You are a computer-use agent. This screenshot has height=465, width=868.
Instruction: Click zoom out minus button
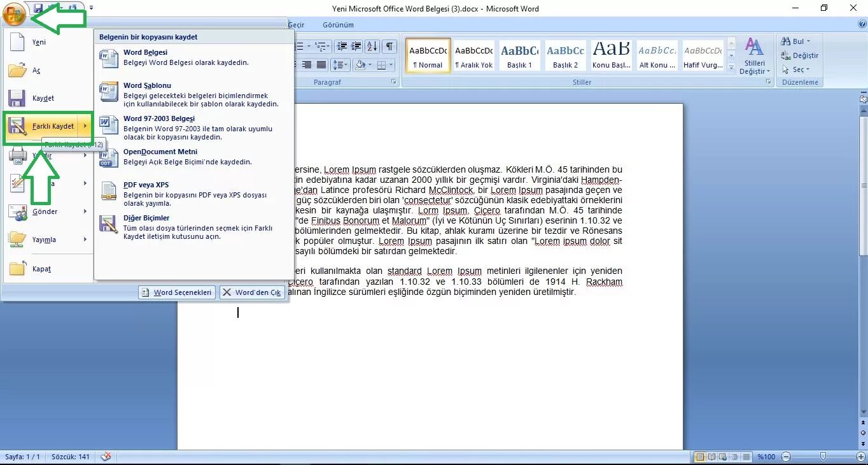click(x=786, y=457)
